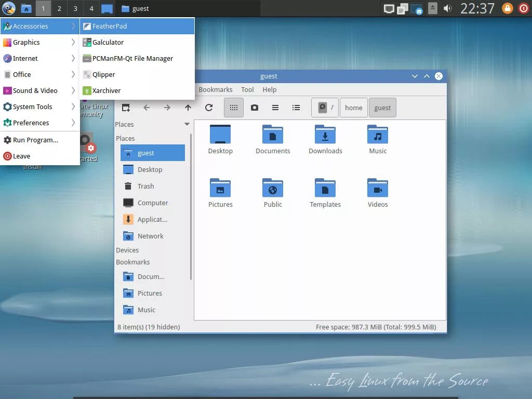Choose Run Program... from the menu
Screen dimensions: 532x399
point(39,140)
